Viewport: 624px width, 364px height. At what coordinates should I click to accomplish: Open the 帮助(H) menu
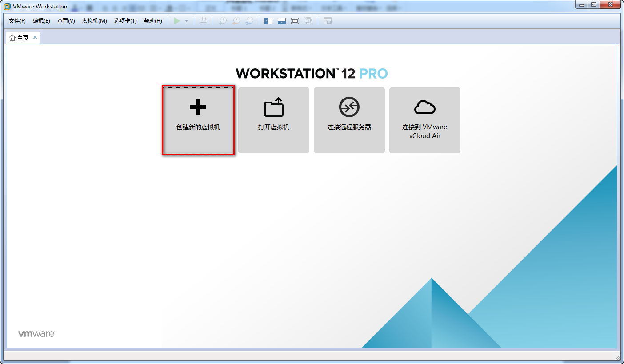click(x=153, y=21)
